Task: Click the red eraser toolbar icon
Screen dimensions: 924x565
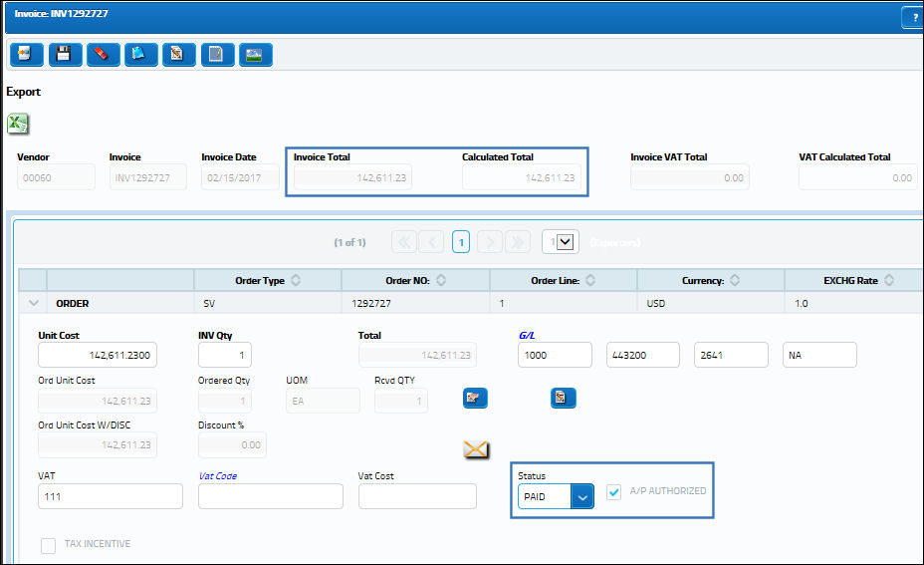Action: tap(104, 55)
